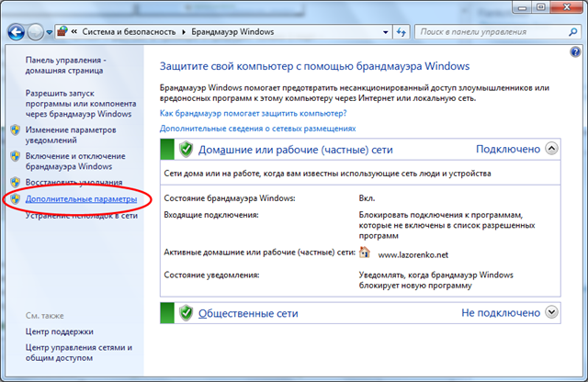Viewport: 588px width, 382px height.
Task: Click 'Состояние брандмауэра Windows:' label
Action: (x=230, y=198)
